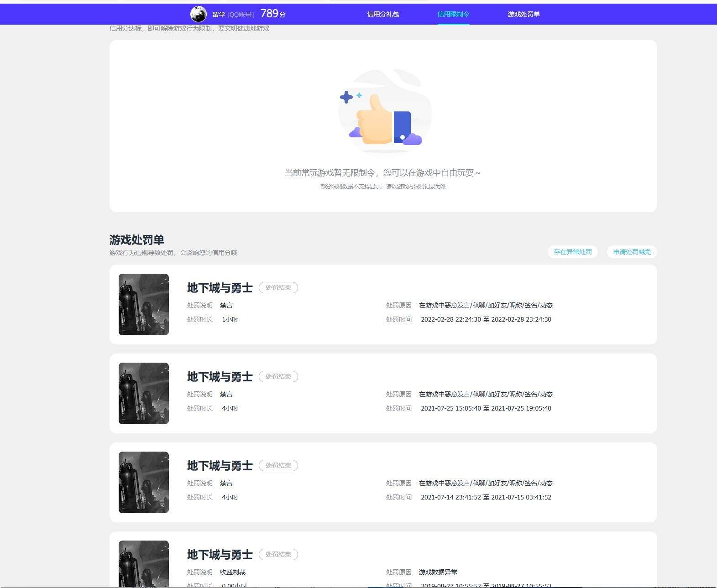Click the 存在异常处罚 button

tap(573, 252)
